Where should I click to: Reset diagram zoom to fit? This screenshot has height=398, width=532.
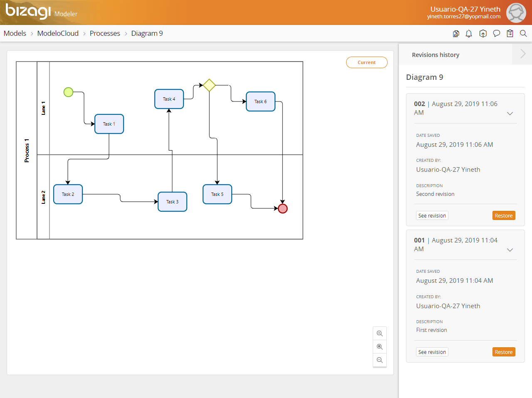tap(380, 347)
